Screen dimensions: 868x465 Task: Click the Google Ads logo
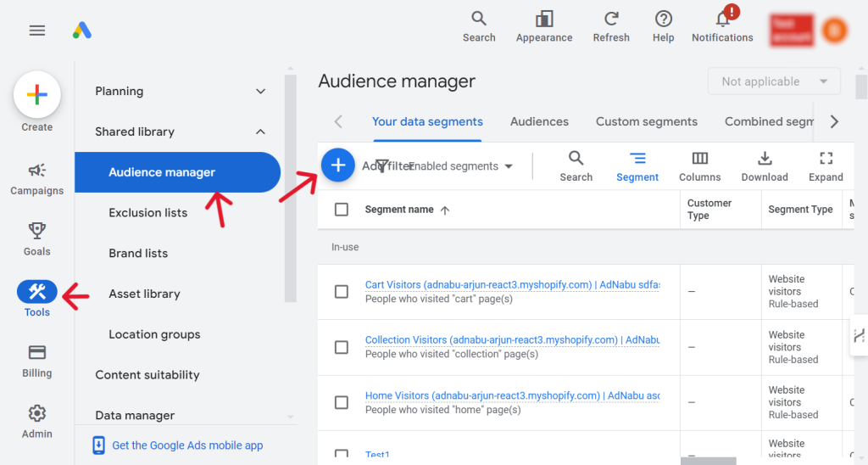(x=82, y=30)
